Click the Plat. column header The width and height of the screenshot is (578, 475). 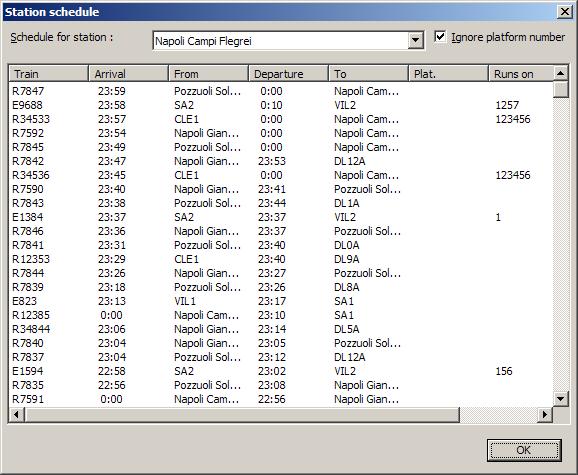(x=448, y=74)
